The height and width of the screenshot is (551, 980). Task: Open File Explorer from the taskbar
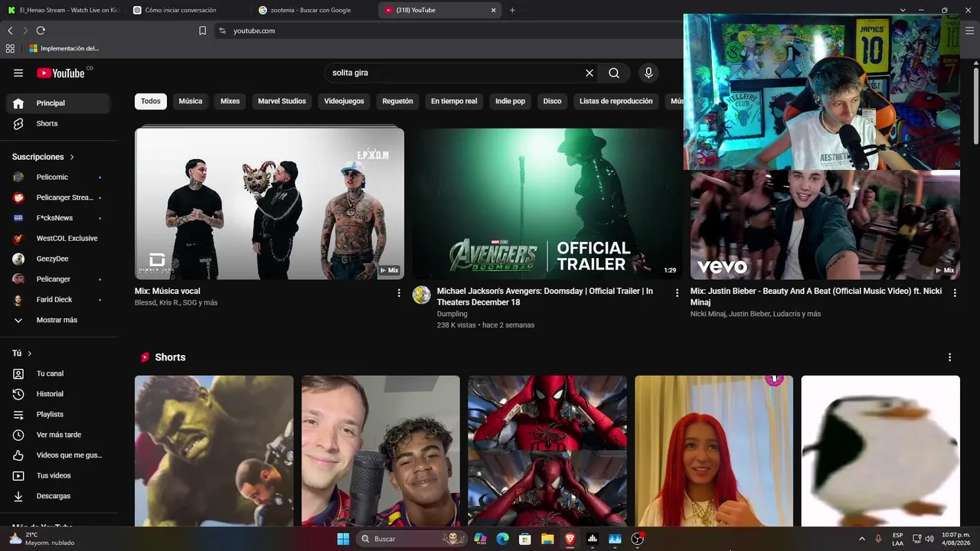point(547,539)
